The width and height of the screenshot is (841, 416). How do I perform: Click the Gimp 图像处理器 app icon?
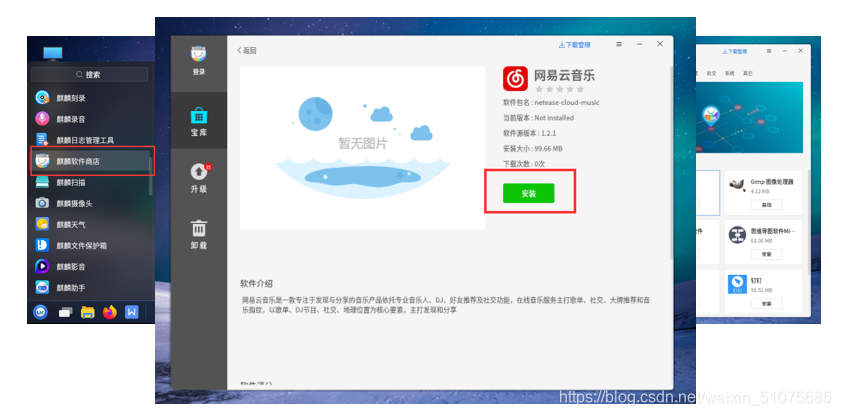(737, 185)
